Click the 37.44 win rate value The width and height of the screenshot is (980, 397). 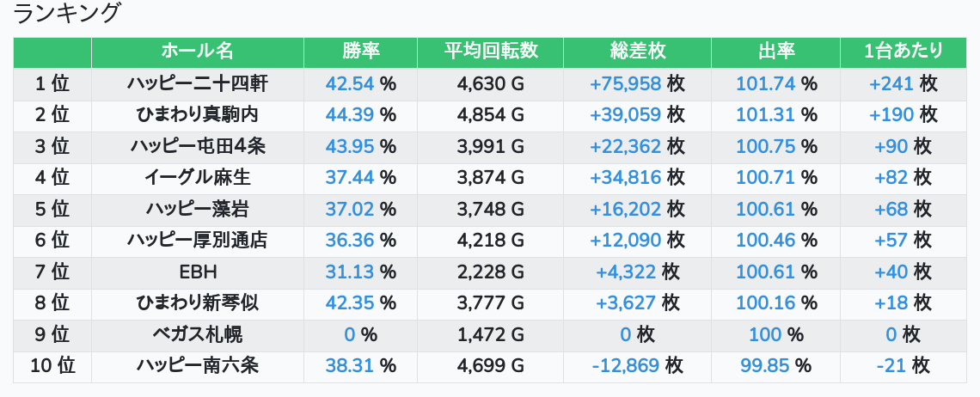pyautogui.click(x=350, y=178)
